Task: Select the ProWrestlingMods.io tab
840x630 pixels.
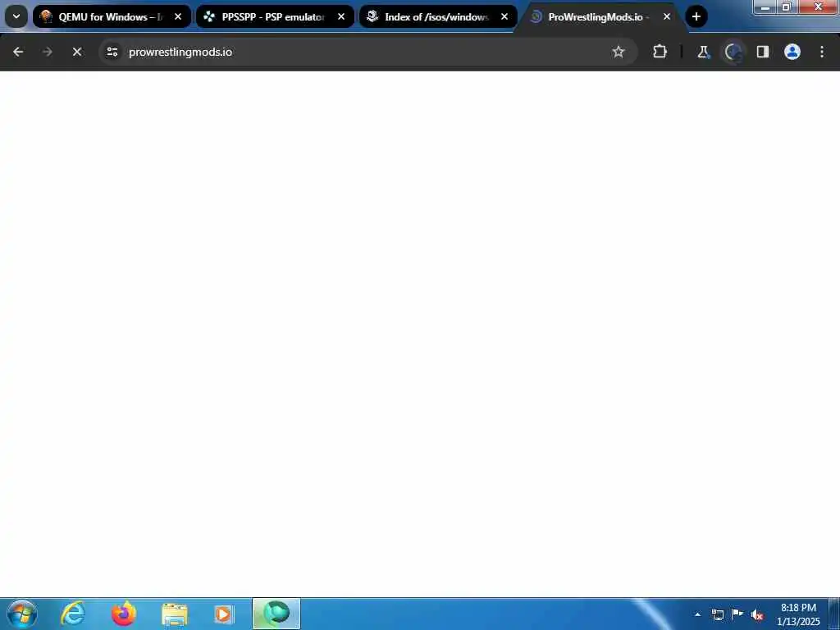Action: (600, 16)
